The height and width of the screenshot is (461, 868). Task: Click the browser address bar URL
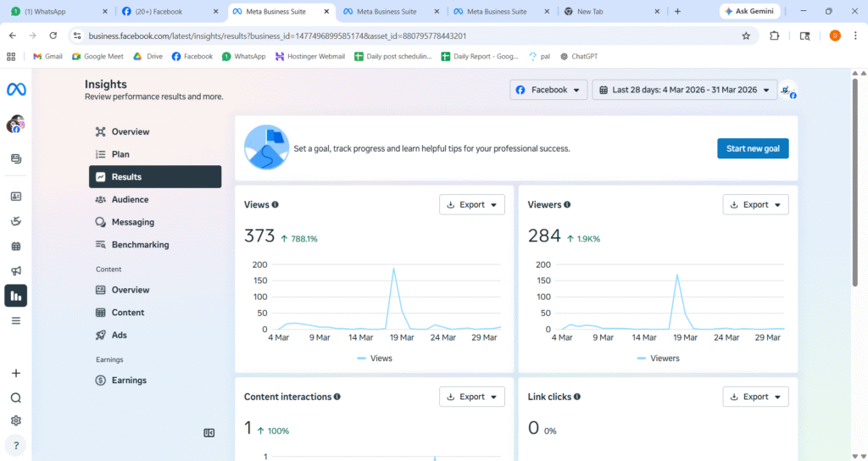point(277,36)
